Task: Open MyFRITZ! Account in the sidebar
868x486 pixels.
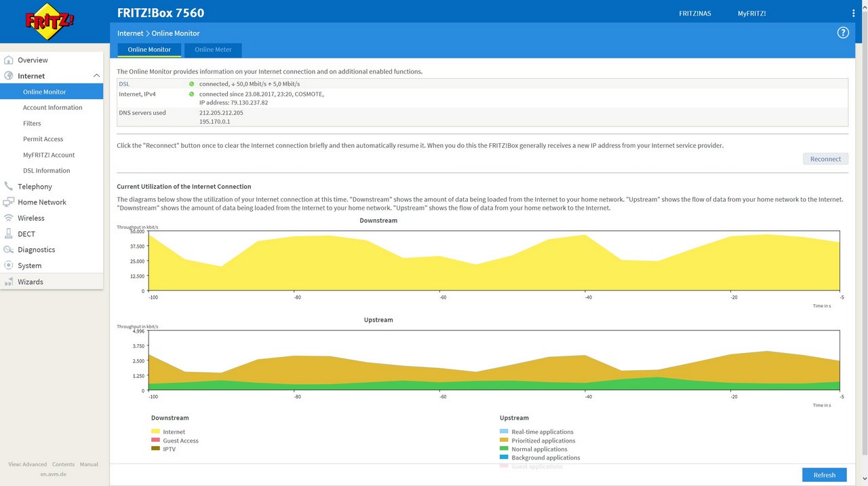Action: click(x=49, y=155)
